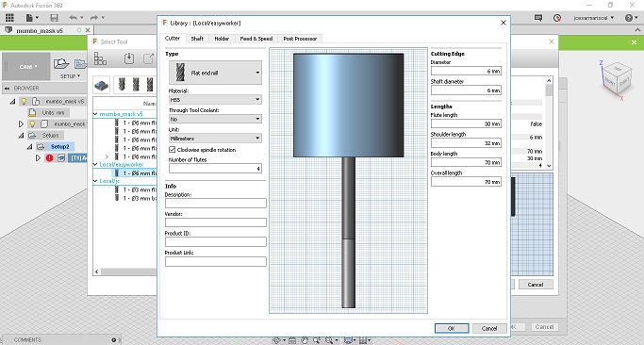Open the Unit dropdown showing Millimeters
Screen dimensions: 644x345
[215, 138]
